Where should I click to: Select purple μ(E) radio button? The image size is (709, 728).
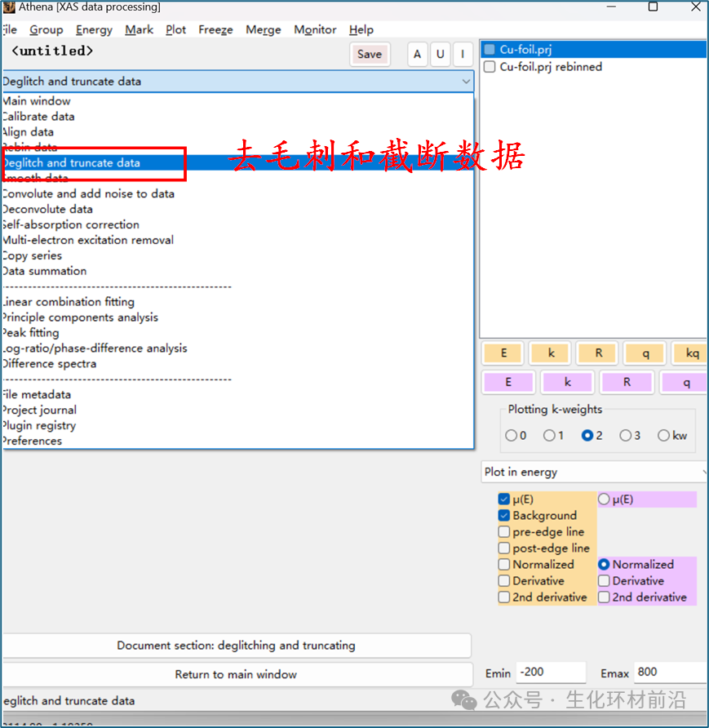(x=604, y=499)
